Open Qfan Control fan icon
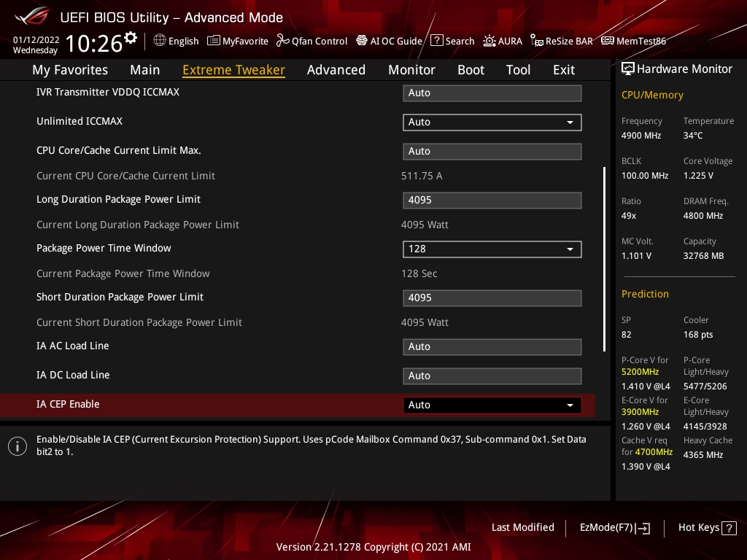The image size is (747, 560). tap(282, 41)
